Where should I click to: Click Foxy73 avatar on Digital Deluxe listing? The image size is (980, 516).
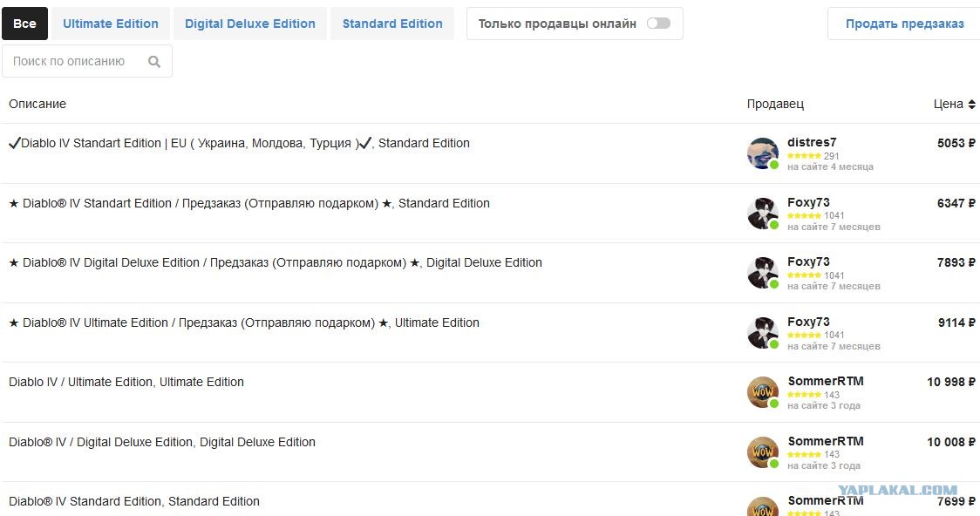coord(763,272)
